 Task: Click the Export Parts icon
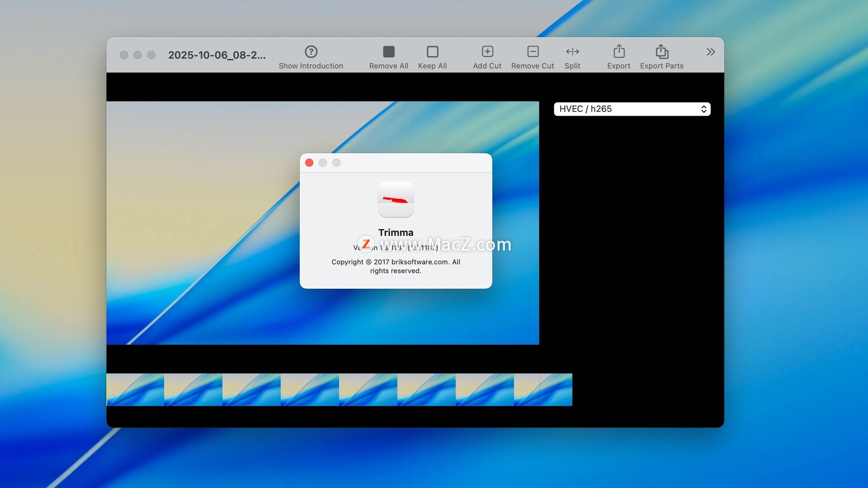661,52
